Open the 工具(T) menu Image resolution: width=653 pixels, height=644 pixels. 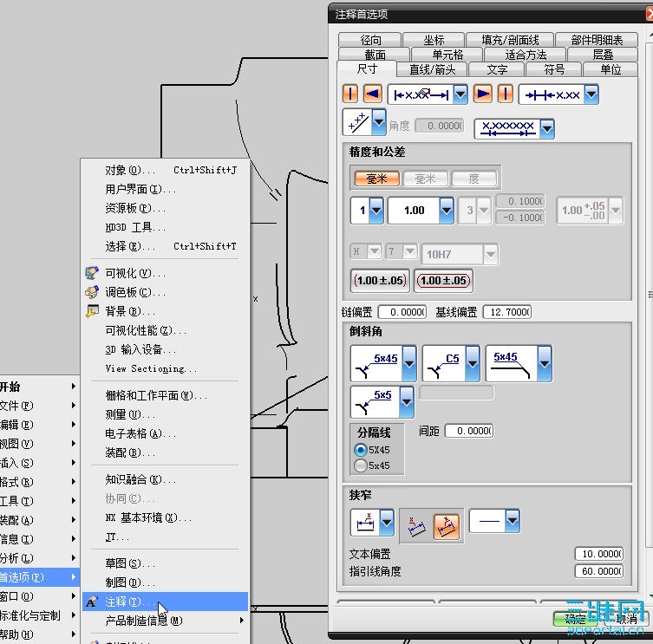point(39,501)
